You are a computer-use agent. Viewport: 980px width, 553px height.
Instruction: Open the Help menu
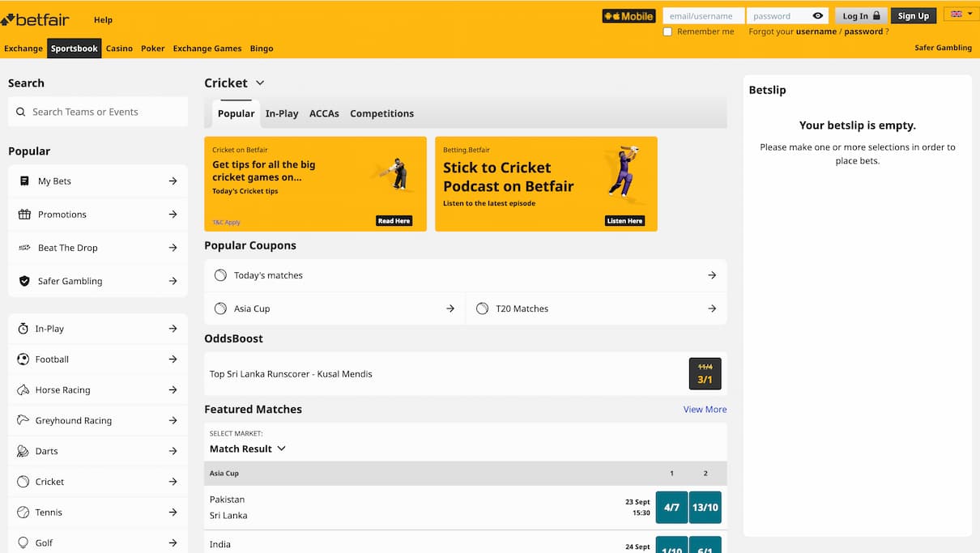coord(103,19)
